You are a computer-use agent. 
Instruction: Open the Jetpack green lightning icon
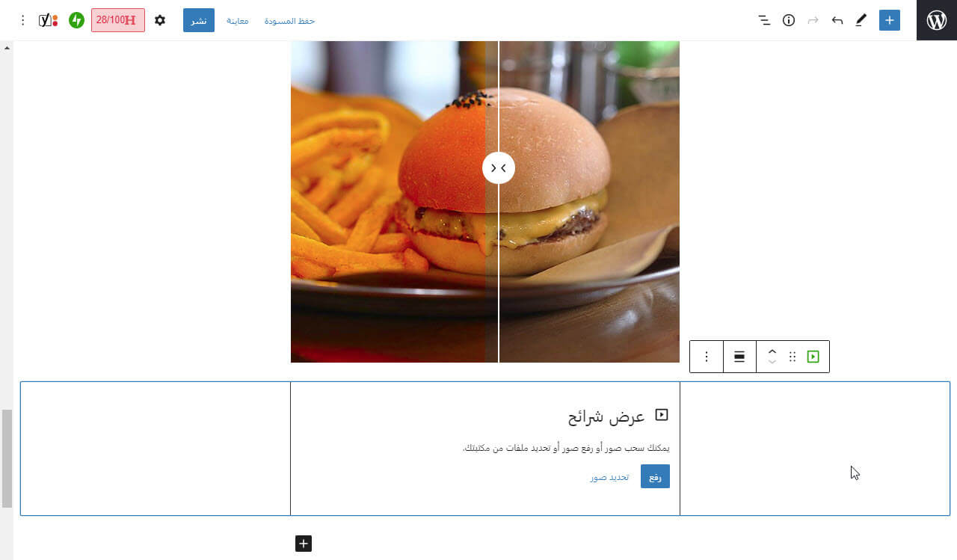(x=76, y=20)
